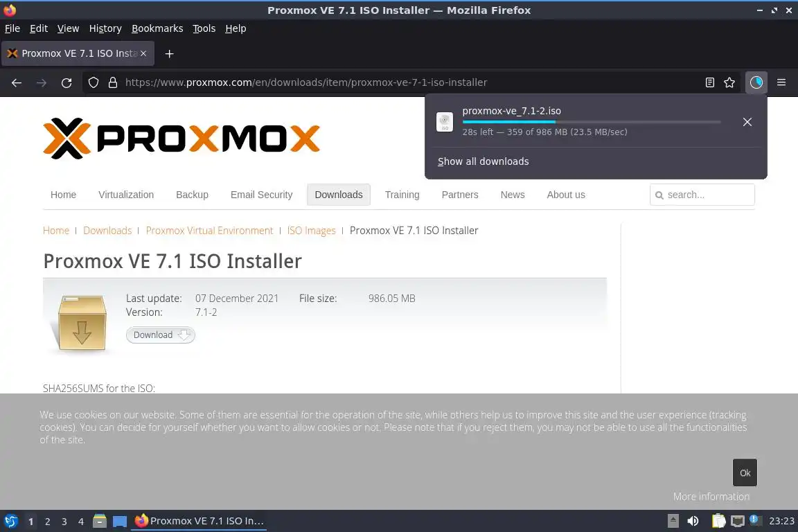Viewport: 798px width, 532px height.
Task: Open the volume control in the tray
Action: [x=693, y=521]
